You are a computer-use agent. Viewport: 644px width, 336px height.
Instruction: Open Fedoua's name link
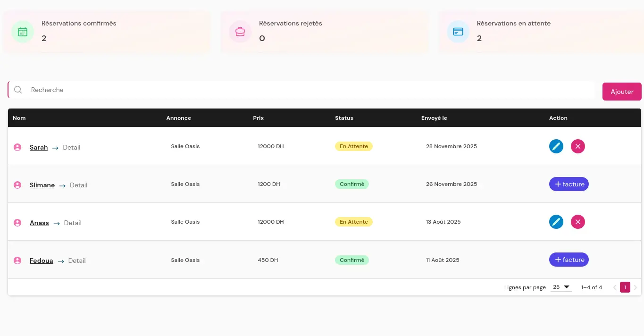click(x=42, y=260)
